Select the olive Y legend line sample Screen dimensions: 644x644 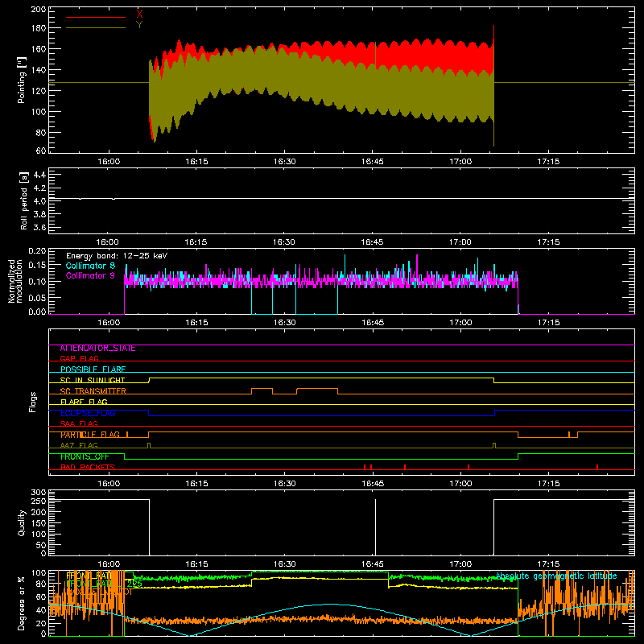point(96,28)
